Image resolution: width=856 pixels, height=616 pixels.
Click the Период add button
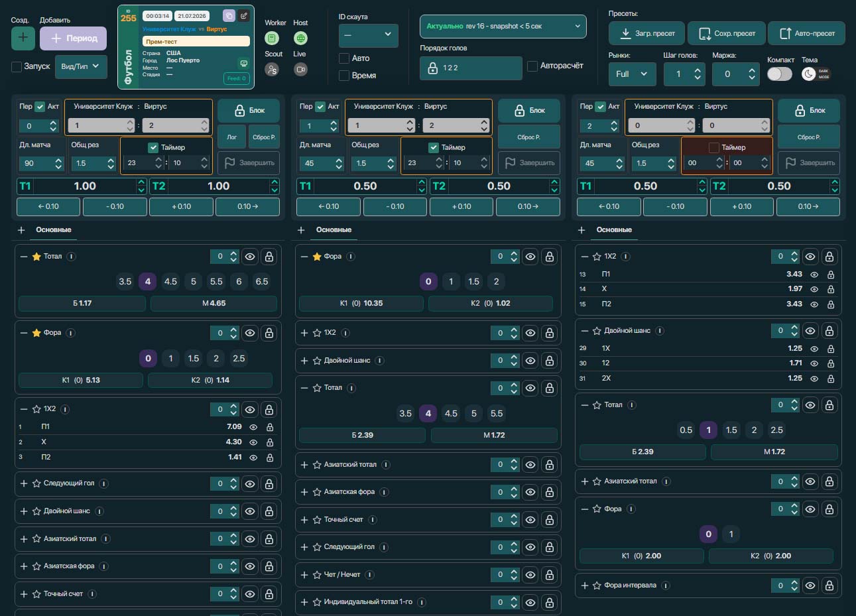click(x=73, y=38)
